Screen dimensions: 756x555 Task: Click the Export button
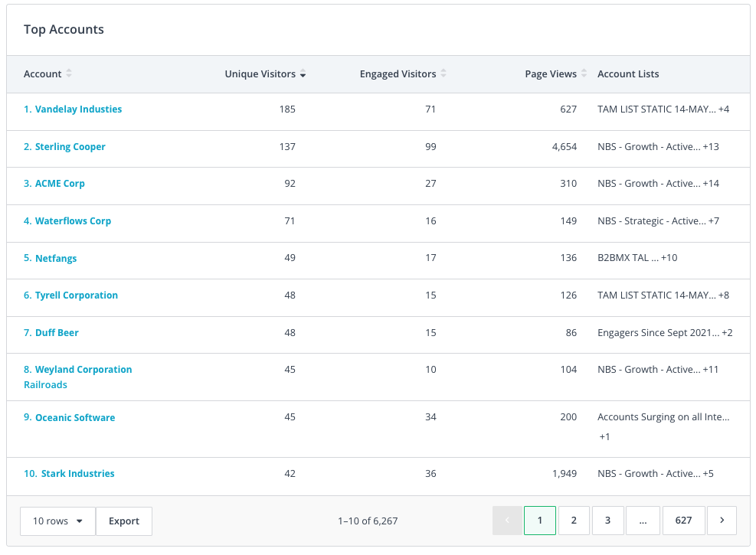124,521
